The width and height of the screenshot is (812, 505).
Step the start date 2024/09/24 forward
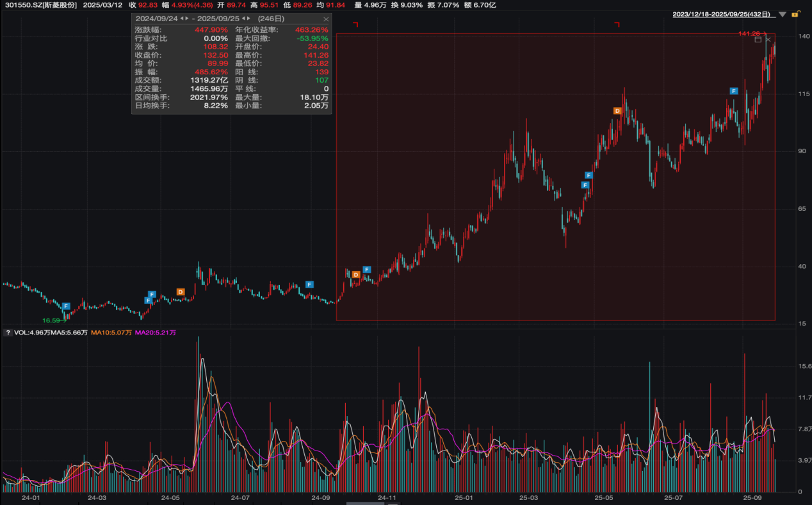point(188,19)
